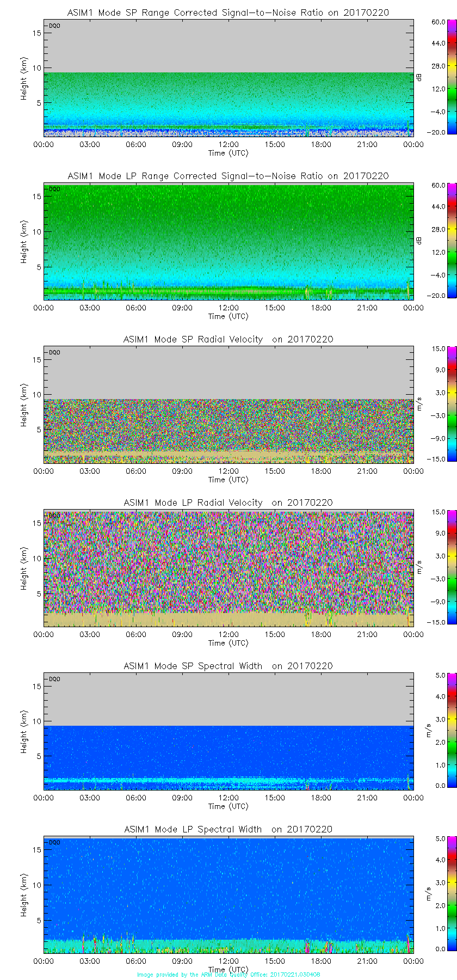Click the Time (UTC) label under SP Spectral Width plot
The height and width of the screenshot is (980, 457).
coord(228,806)
